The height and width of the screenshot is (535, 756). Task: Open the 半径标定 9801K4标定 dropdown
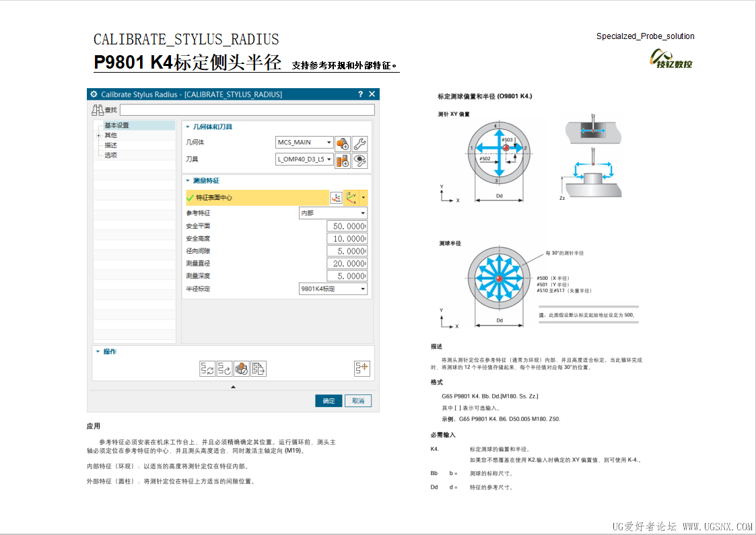[x=333, y=289]
